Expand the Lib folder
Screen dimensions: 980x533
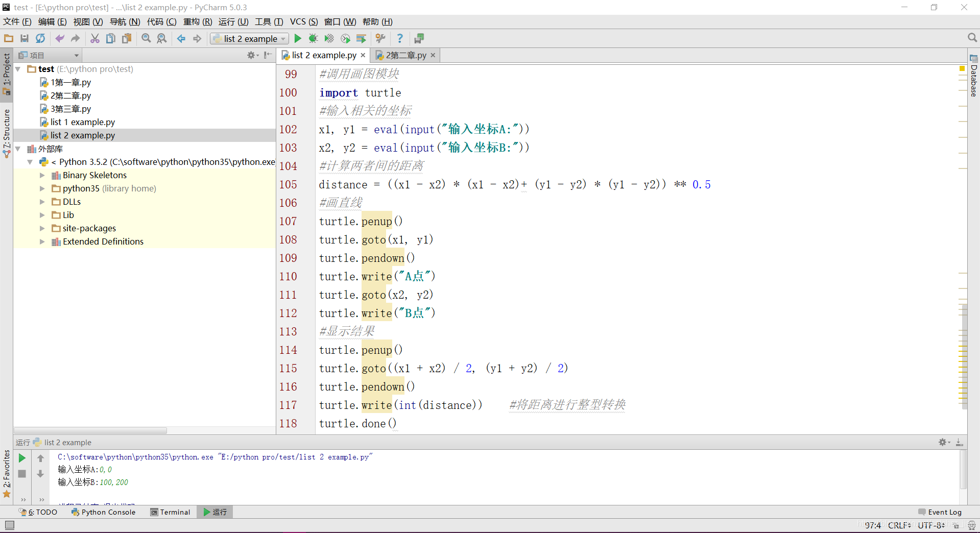point(42,215)
